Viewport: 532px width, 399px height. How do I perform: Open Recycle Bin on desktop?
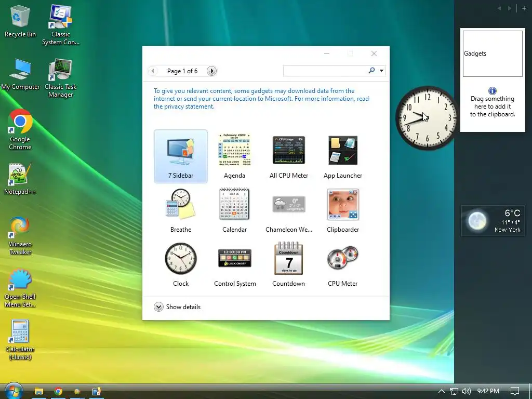pyautogui.click(x=20, y=21)
